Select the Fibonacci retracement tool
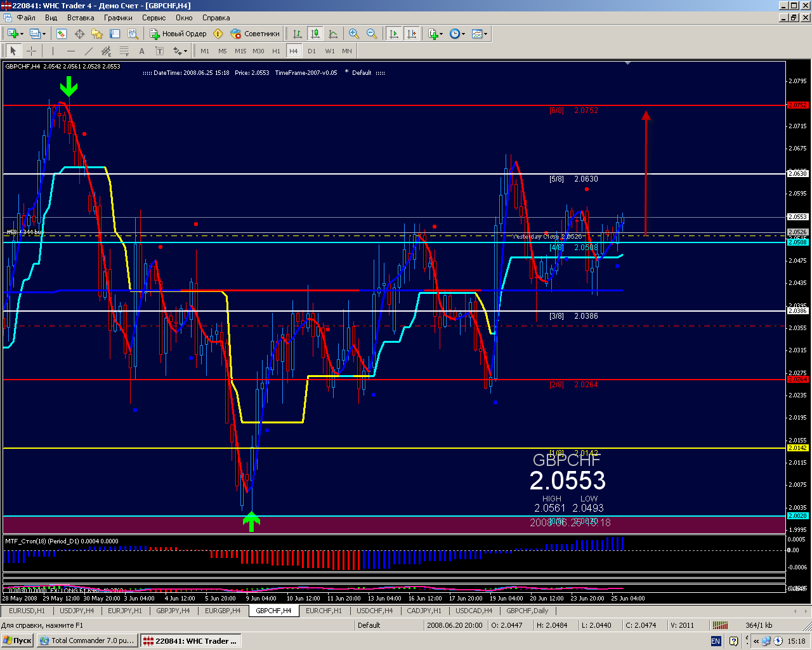Viewport: 812px width, 650px height. pyautogui.click(x=124, y=51)
